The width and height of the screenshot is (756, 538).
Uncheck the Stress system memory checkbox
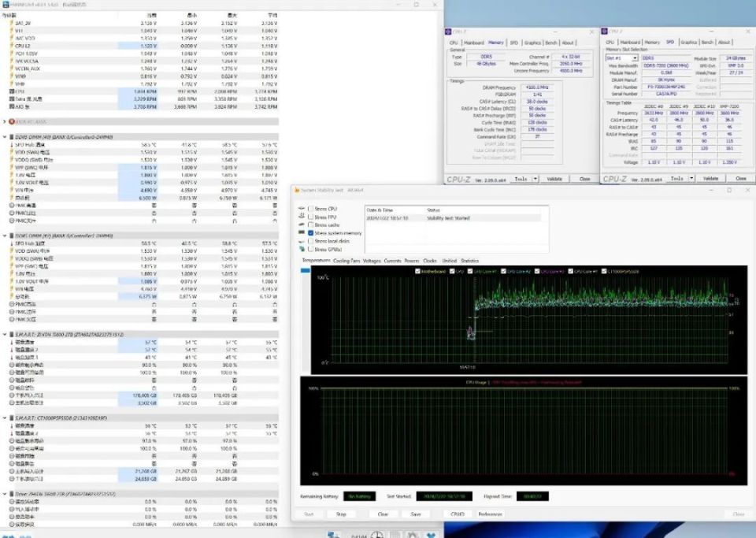(x=310, y=233)
